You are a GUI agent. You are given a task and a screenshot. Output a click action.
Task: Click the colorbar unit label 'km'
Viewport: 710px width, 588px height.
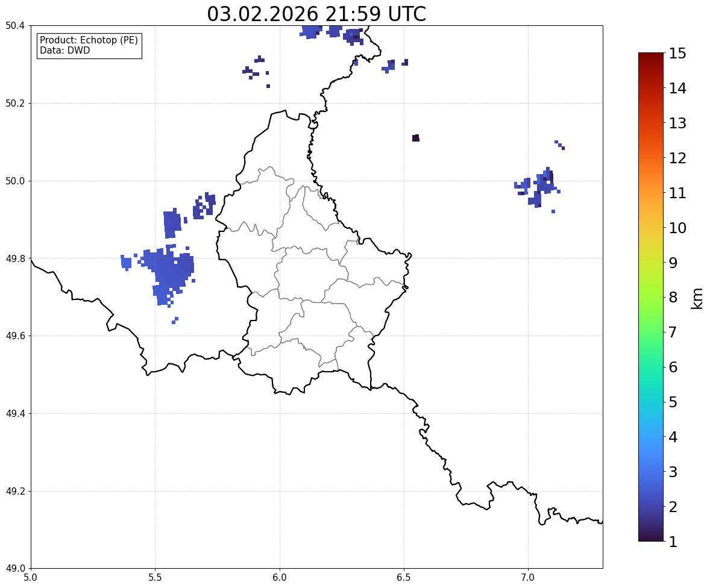click(x=697, y=299)
